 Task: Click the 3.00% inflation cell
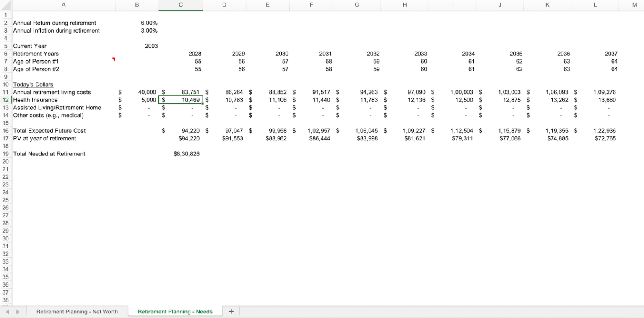137,31
